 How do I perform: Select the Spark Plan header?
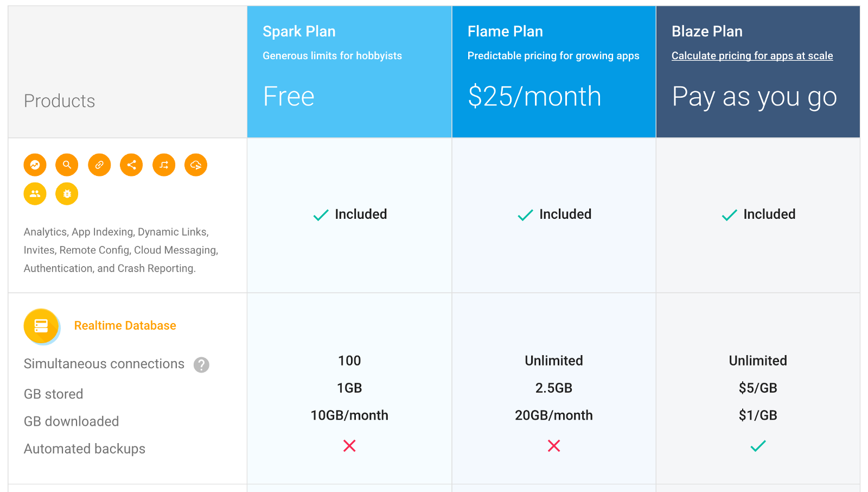click(x=299, y=31)
